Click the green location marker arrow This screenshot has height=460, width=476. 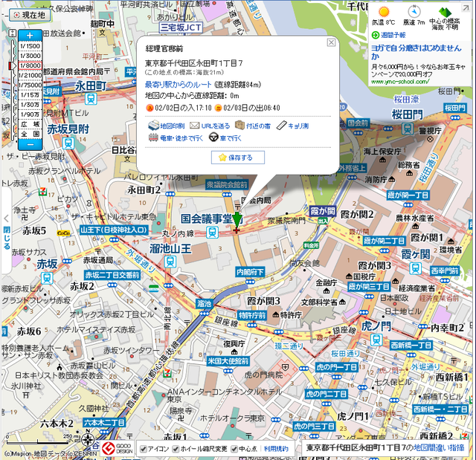(x=237, y=220)
